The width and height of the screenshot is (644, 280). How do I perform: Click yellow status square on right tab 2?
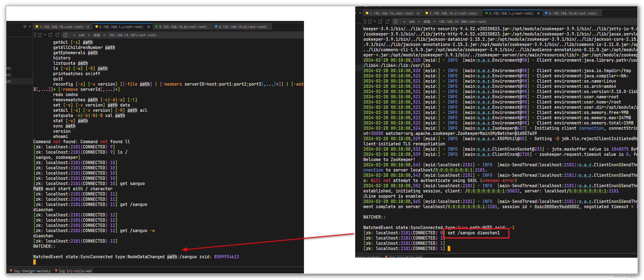pyautogui.click(x=427, y=13)
